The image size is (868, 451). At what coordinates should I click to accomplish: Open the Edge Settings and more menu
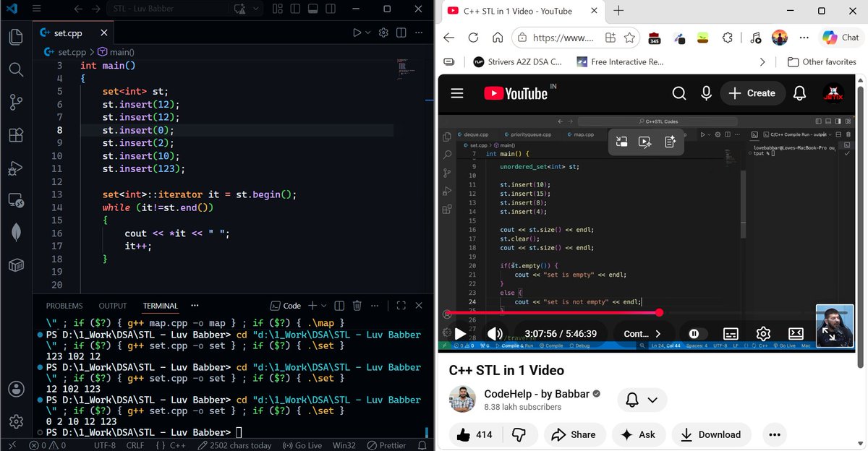click(804, 38)
